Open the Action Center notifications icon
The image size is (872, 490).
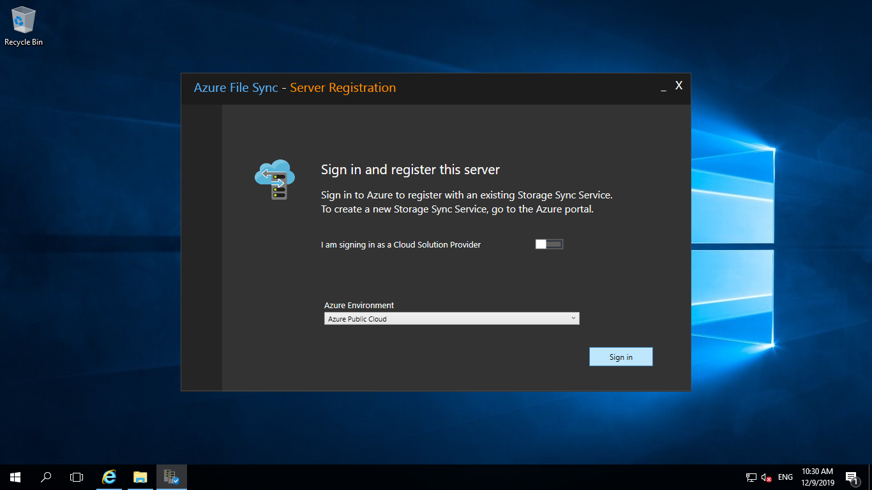click(852, 477)
